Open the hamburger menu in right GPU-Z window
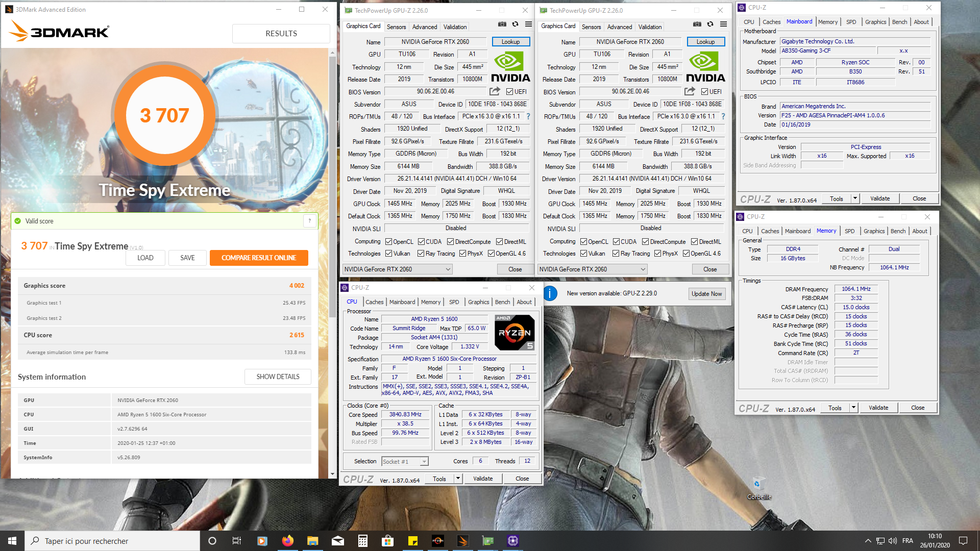The width and height of the screenshot is (980, 551). (x=723, y=24)
